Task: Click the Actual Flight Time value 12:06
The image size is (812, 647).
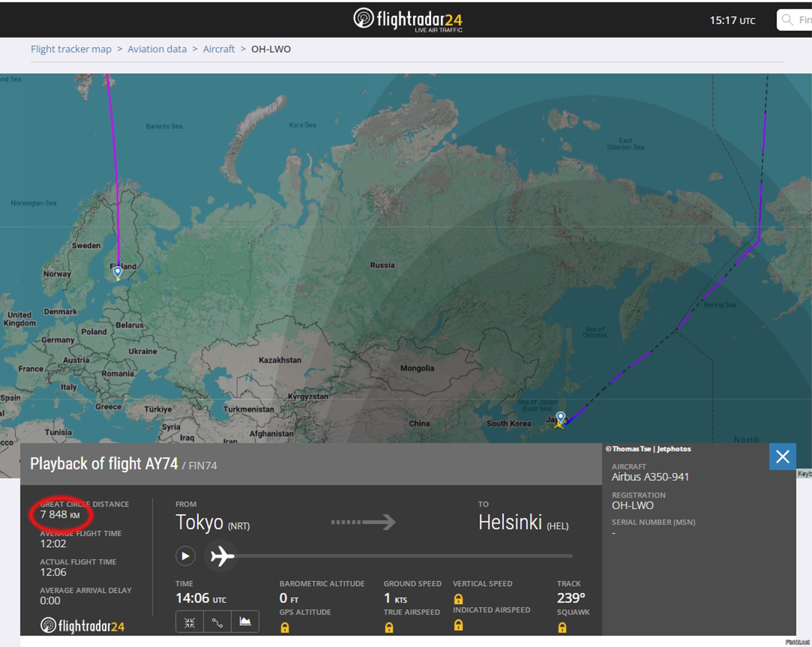Action: (53, 572)
